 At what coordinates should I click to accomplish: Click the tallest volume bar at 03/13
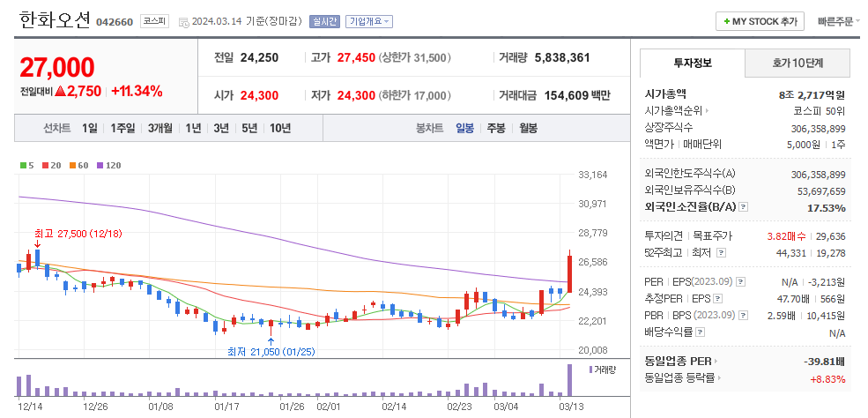(569, 380)
